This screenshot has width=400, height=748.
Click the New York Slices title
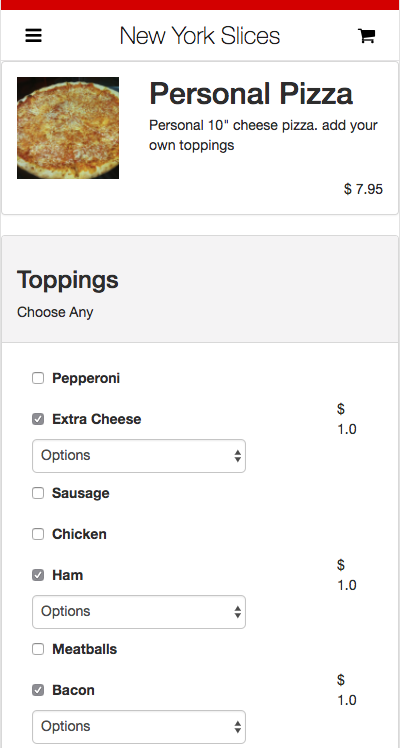coord(200,36)
